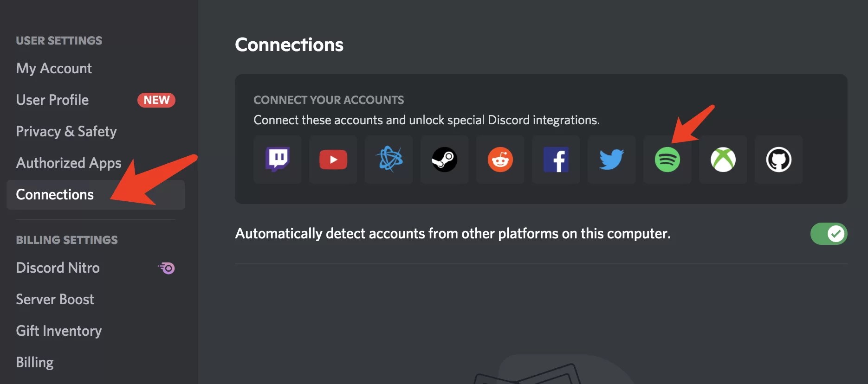Connect a YouTube account
Viewport: 868px width, 384px height.
point(333,160)
